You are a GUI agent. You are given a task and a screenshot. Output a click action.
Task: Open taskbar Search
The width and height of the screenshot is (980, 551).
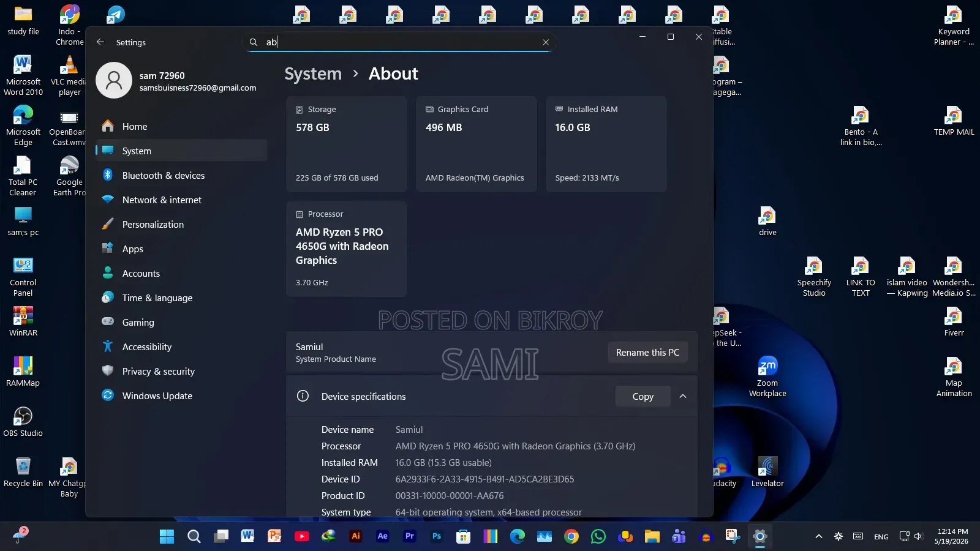point(194,536)
